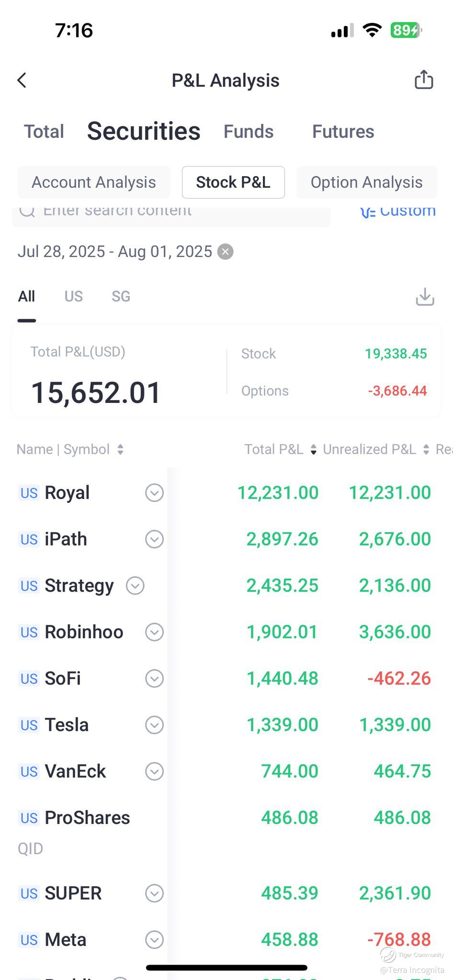This screenshot has height=980, width=453.
Task: Sort by Unrealized P&L column arrows
Action: pos(426,449)
